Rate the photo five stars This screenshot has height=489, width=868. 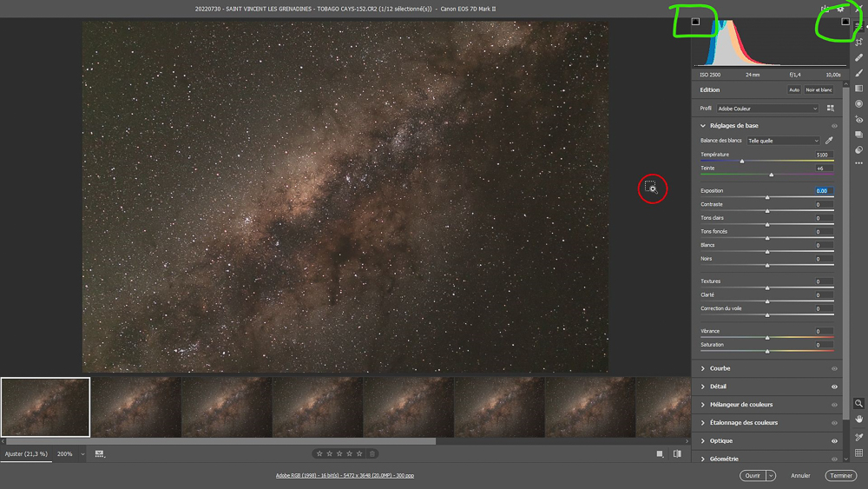tap(359, 453)
